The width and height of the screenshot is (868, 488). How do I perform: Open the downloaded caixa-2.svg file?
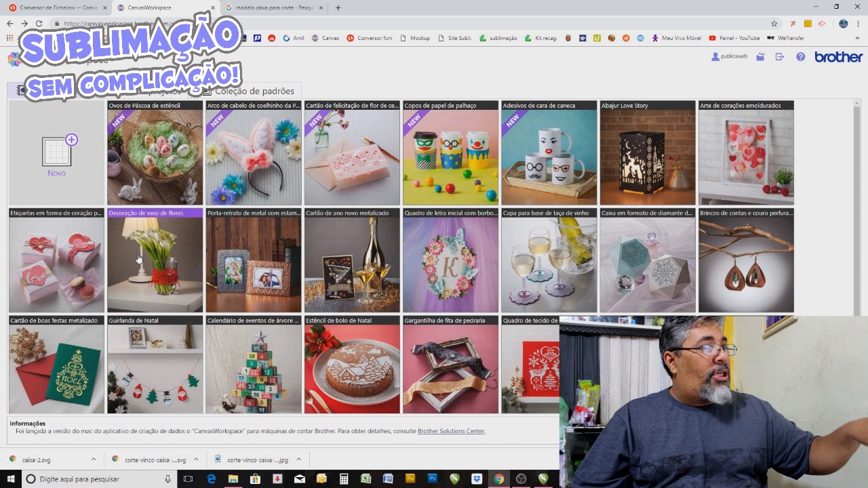[x=36, y=460]
